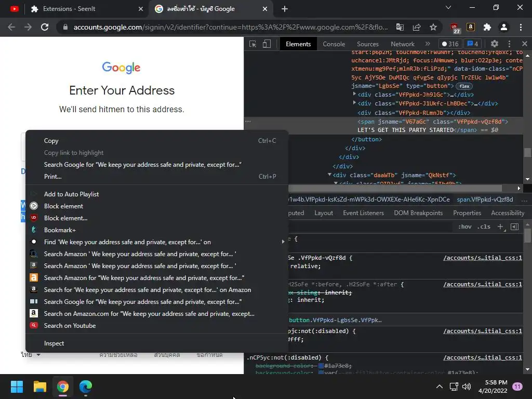Select Search on Amazon.com entry

click(157, 314)
